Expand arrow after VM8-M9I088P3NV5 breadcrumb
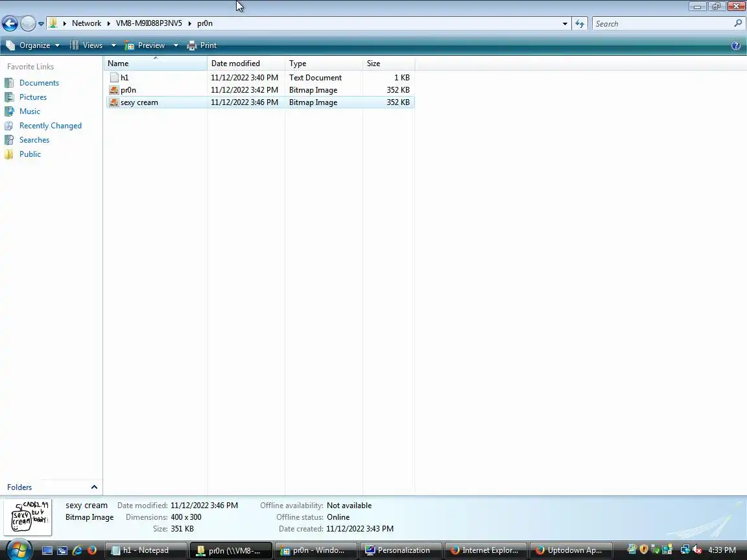747x560 pixels. [189, 23]
